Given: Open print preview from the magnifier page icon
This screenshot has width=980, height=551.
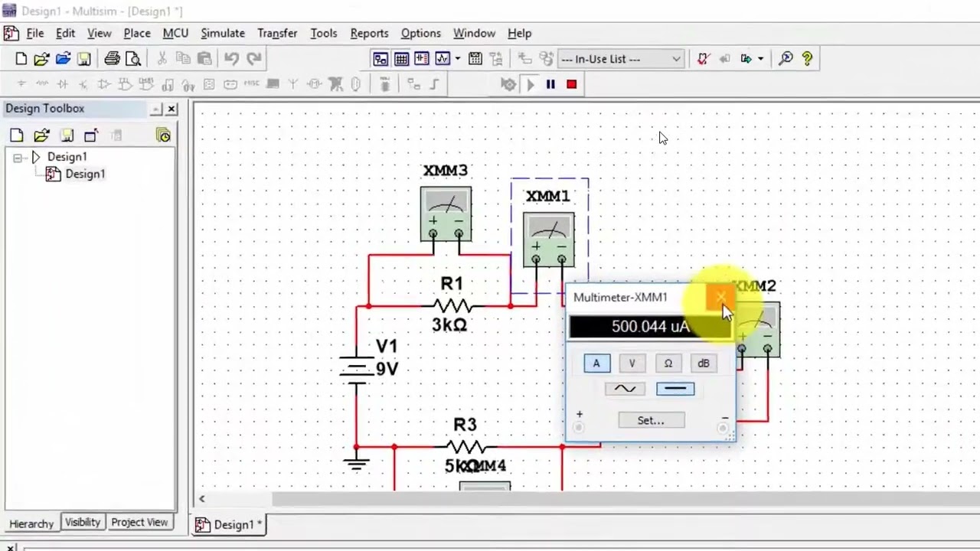Looking at the screenshot, I should tap(133, 58).
